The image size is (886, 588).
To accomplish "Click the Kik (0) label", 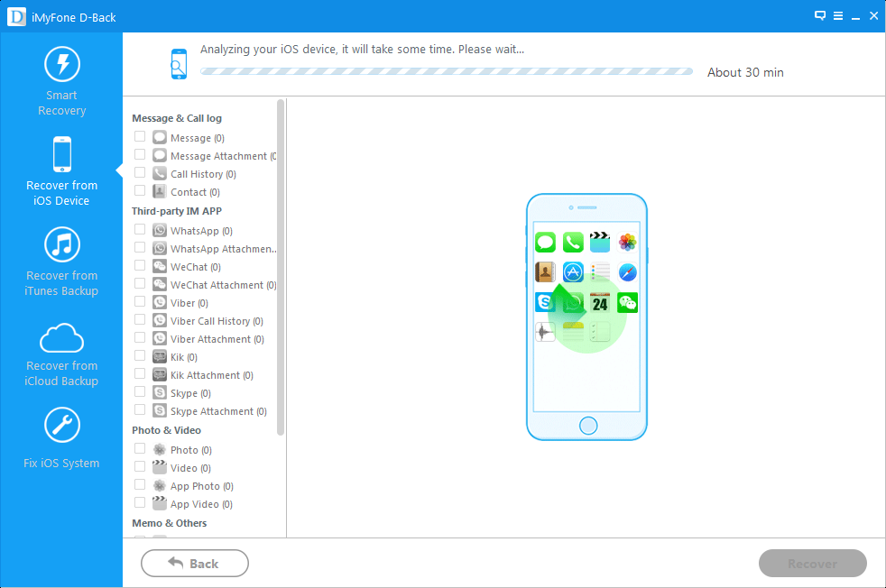I will click(x=184, y=357).
